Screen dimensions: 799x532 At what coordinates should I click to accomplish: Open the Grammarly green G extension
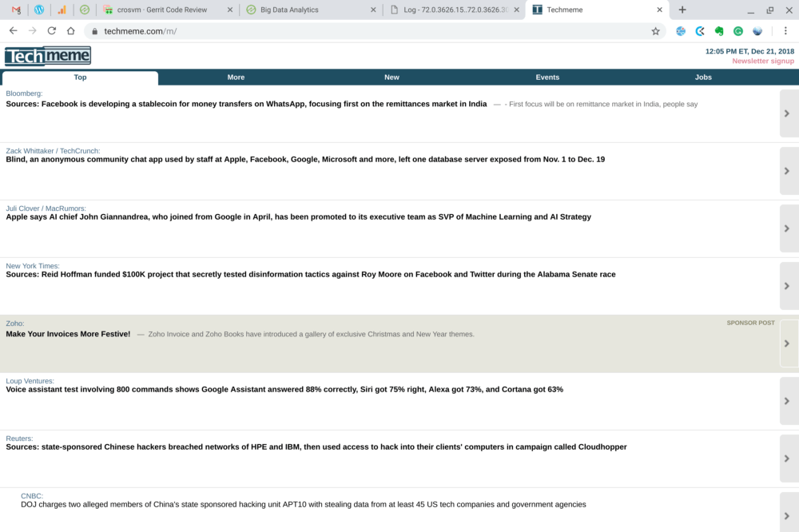[738, 31]
